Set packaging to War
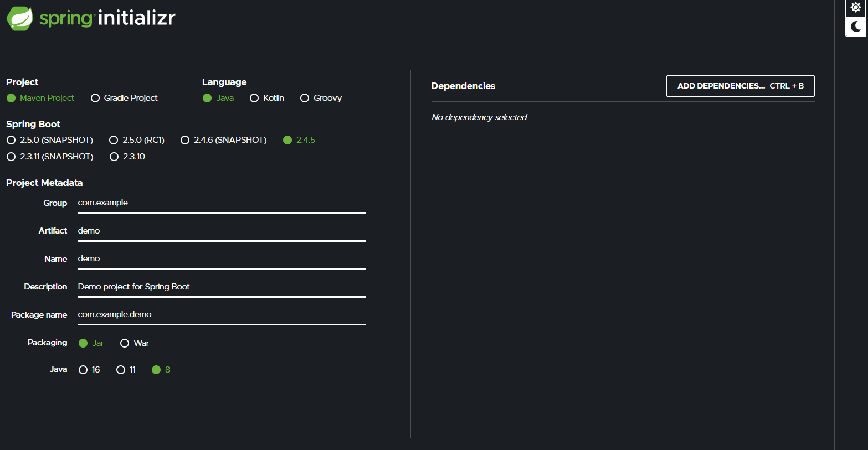 pyautogui.click(x=135, y=343)
